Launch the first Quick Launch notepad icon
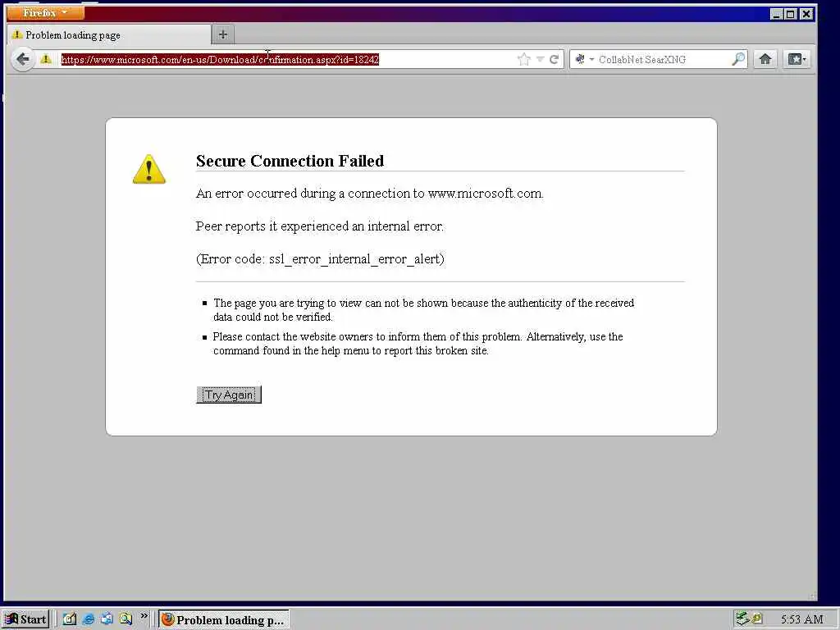This screenshot has width=840, height=630. (70, 619)
